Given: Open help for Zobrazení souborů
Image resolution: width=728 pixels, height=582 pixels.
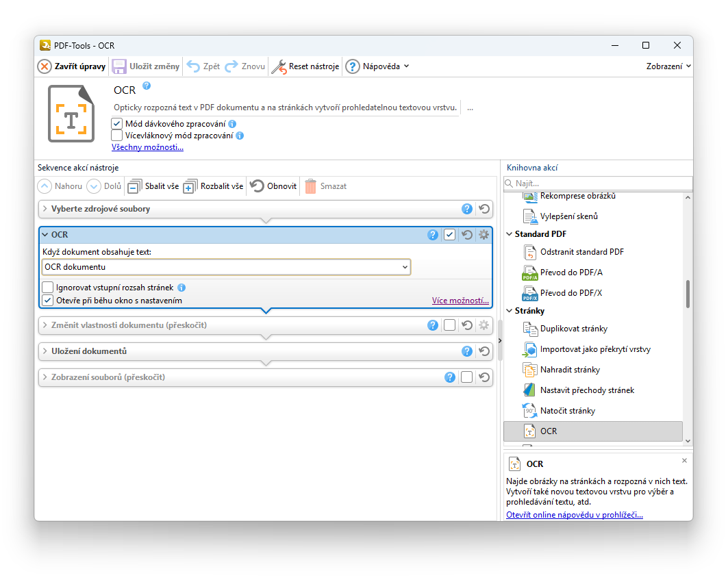Looking at the screenshot, I should [450, 377].
